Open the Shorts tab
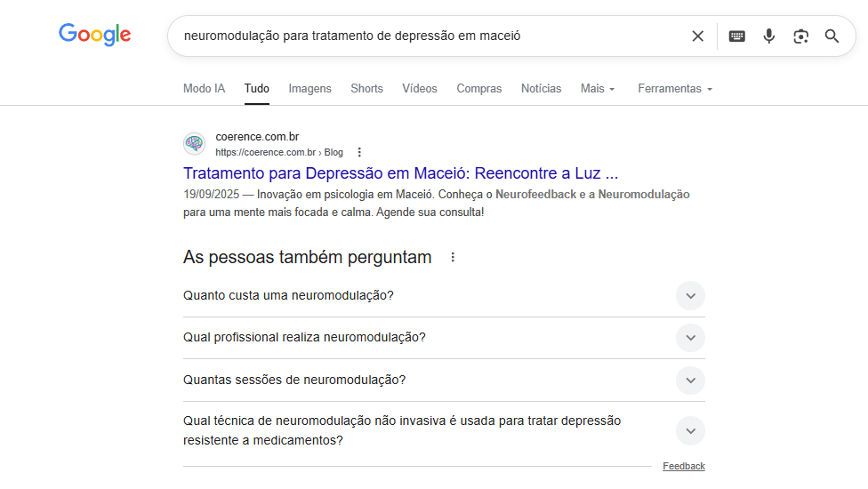Screen dimensions: 868x489 (x=366, y=89)
